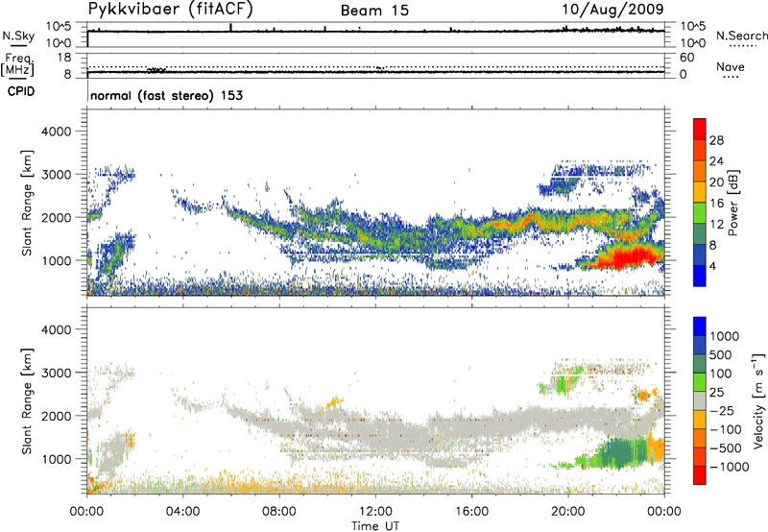The height and width of the screenshot is (532, 768).
Task: Click the '1000' tick on velocity colorbar
Action: click(x=725, y=336)
